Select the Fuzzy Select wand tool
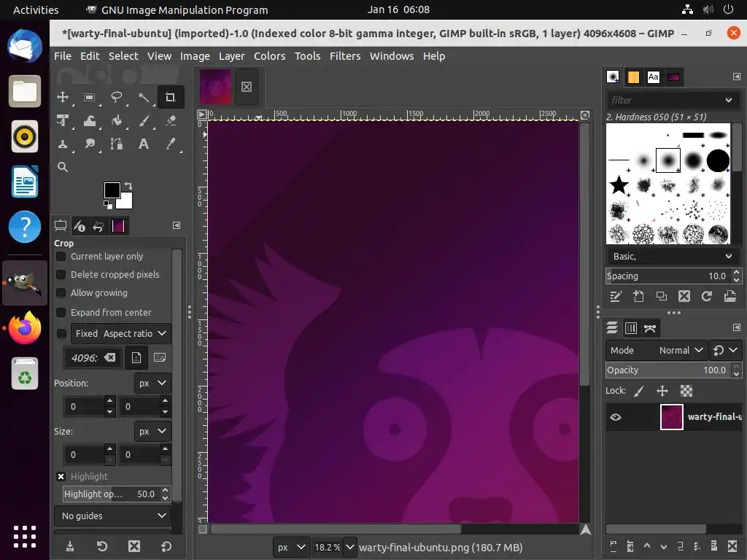The width and height of the screenshot is (747, 560). pyautogui.click(x=144, y=98)
